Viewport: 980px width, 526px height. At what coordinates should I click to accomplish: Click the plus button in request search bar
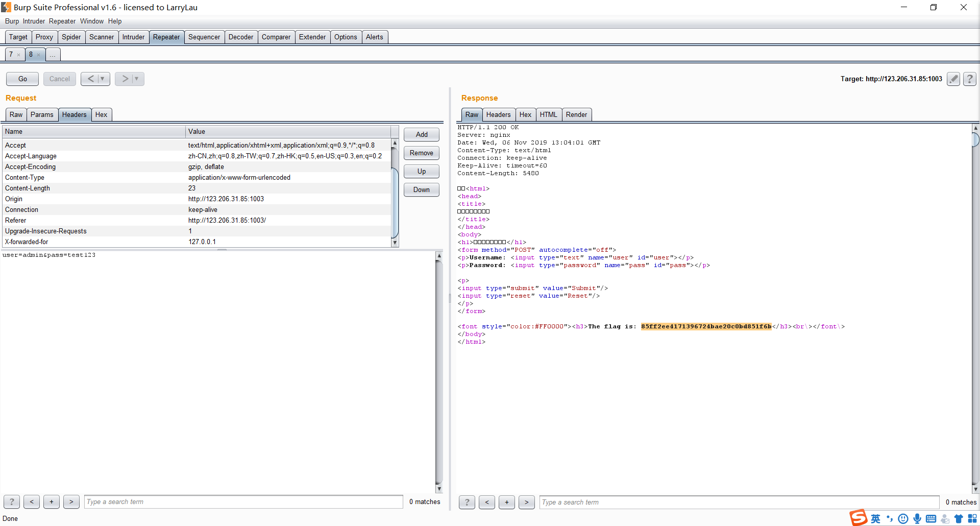coord(52,502)
